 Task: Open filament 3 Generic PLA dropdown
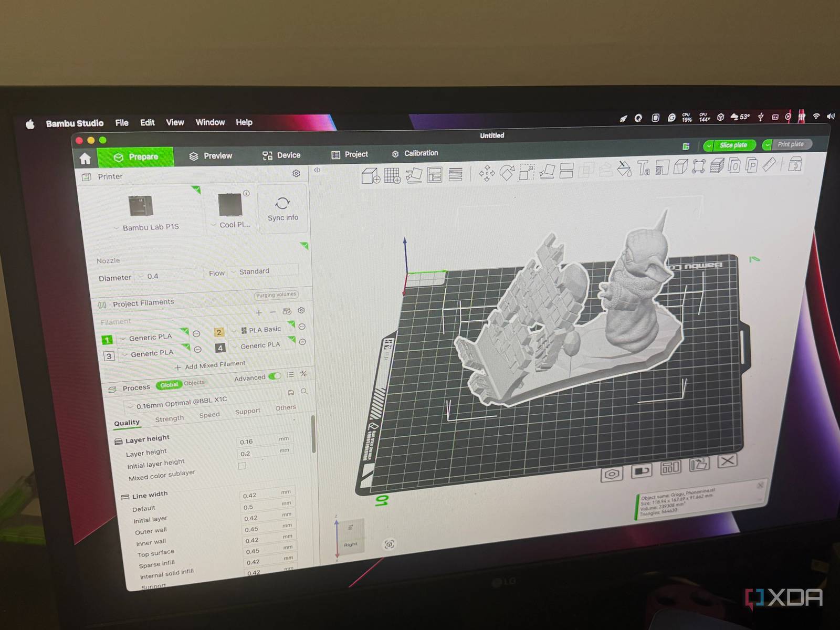coord(154,353)
